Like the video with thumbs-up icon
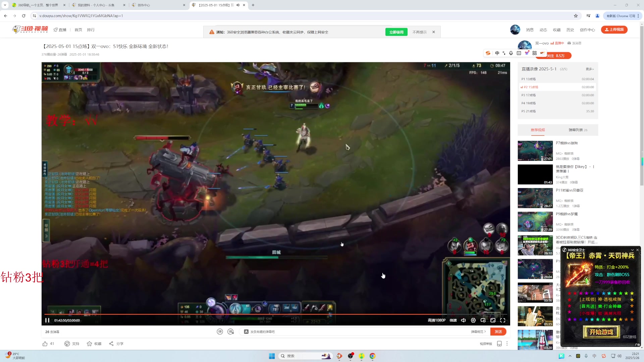The image size is (644, 362). click(45, 344)
